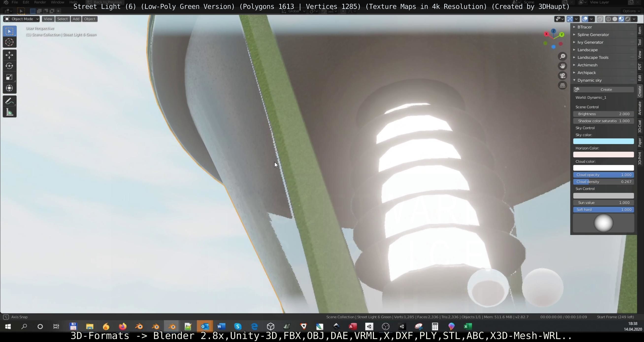
Task: Open OBS Studio taskbar icon
Action: [386, 326]
